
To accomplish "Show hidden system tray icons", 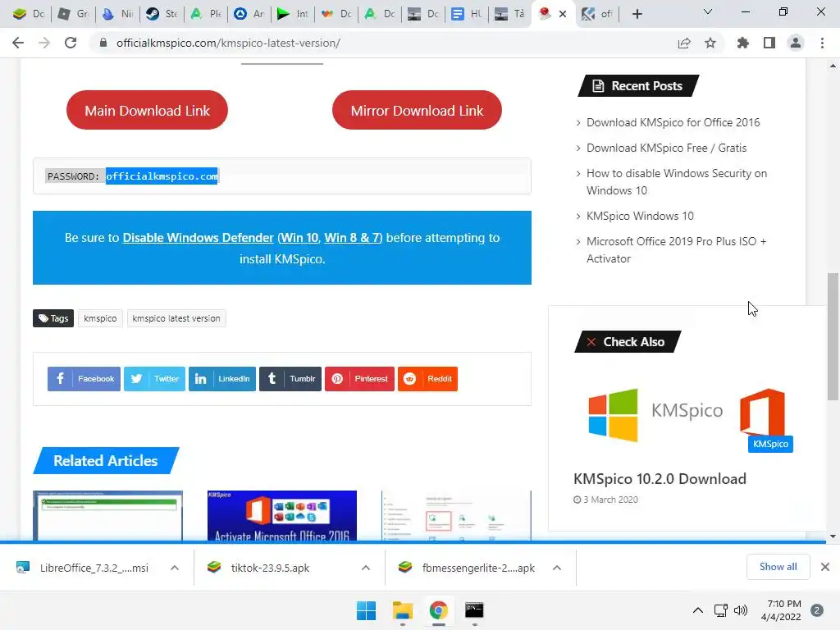I will [698, 610].
